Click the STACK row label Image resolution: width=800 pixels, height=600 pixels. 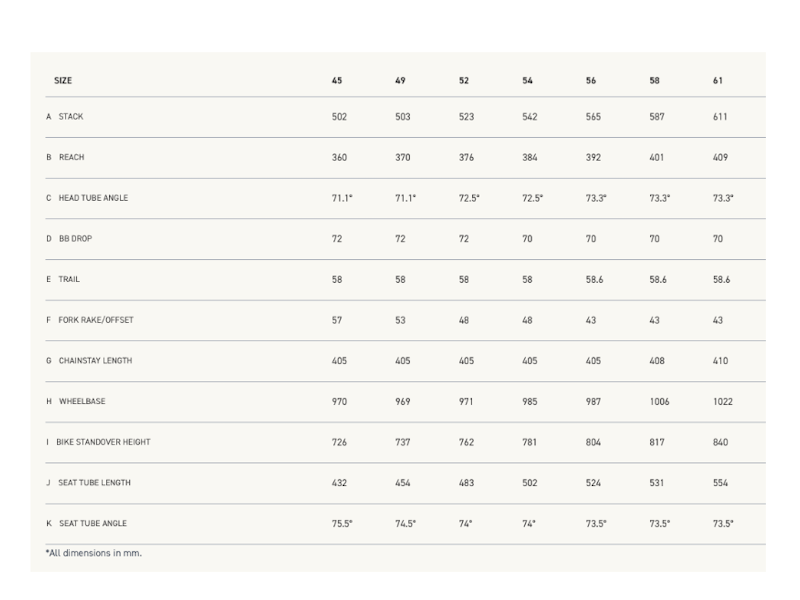tap(71, 117)
